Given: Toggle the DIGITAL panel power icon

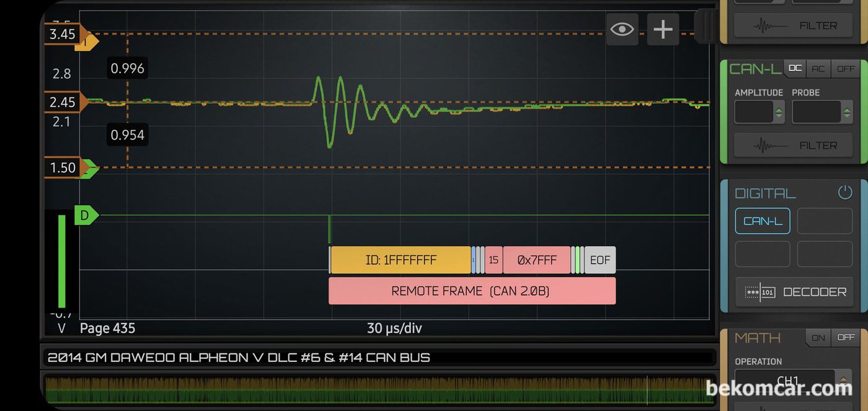Looking at the screenshot, I should (845, 192).
